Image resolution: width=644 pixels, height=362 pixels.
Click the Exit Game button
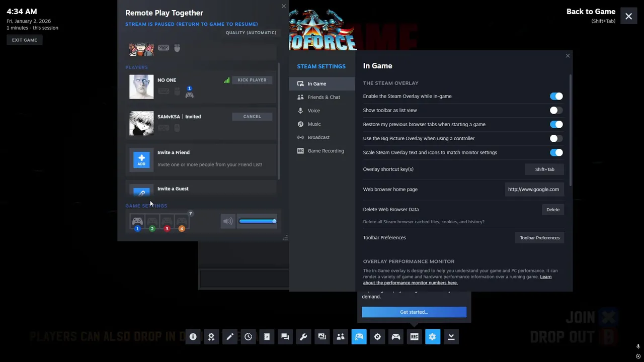point(25,40)
